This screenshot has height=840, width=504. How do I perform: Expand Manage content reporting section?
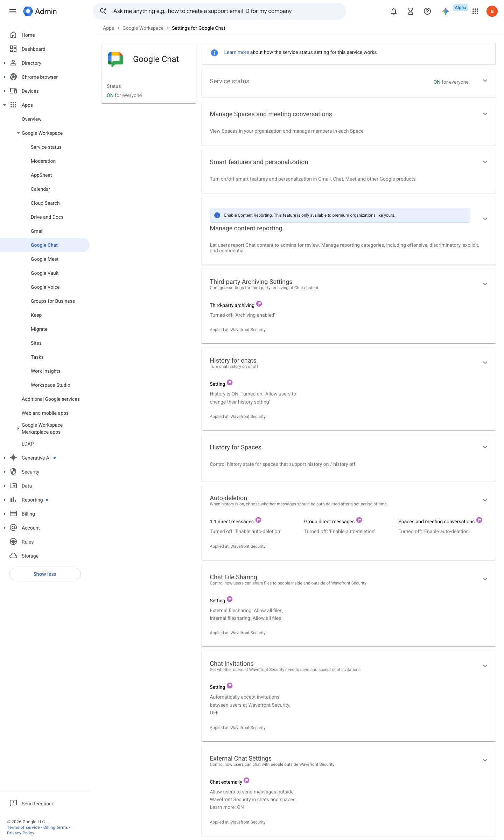(485, 219)
